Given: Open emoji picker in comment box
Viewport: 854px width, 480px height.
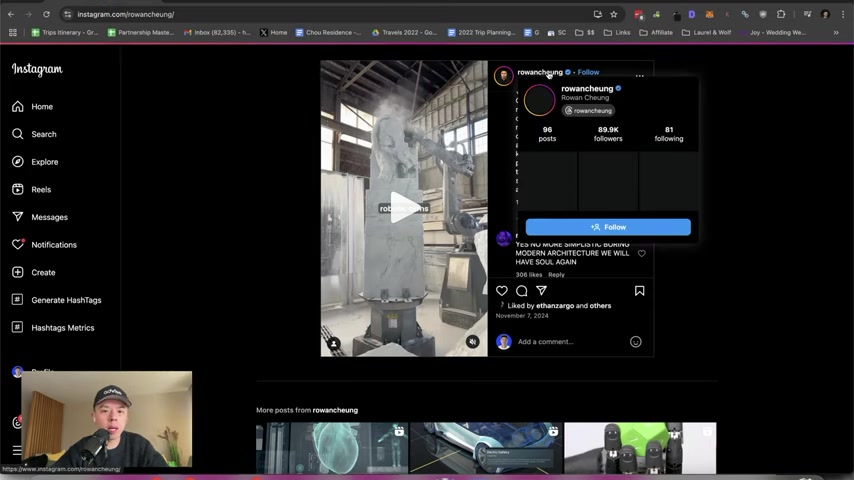Looking at the screenshot, I should 636,342.
